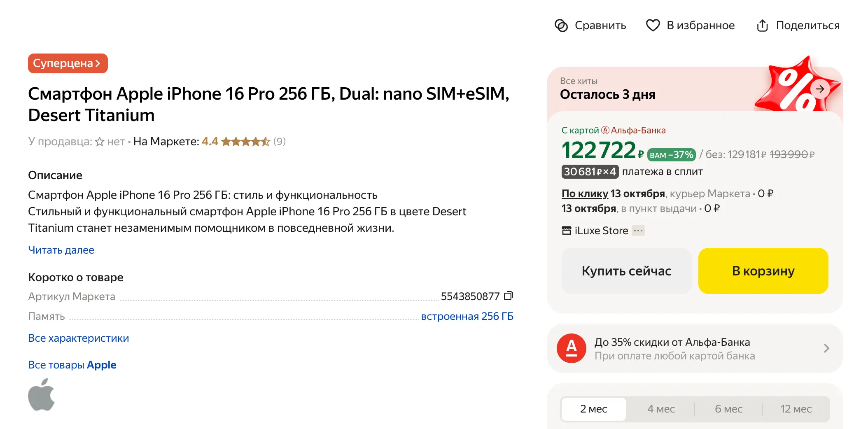Image resolution: width=868 pixels, height=429 pixels.
Task: Copy the Market article number with the copy icon
Action: (509, 296)
